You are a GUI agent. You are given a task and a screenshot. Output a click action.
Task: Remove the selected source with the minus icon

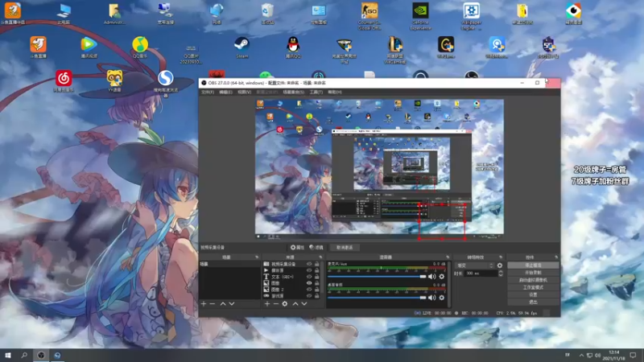point(276,304)
